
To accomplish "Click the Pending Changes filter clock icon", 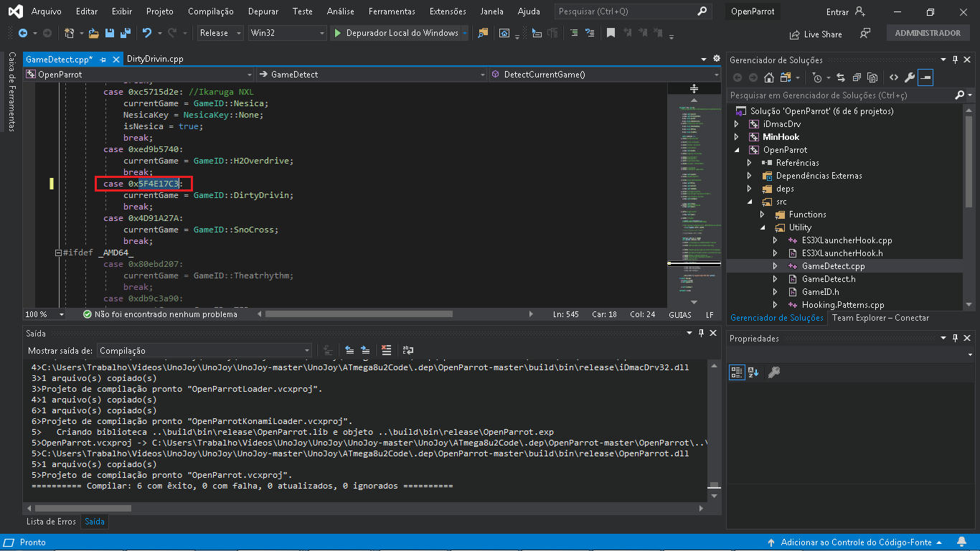I will click(x=817, y=77).
